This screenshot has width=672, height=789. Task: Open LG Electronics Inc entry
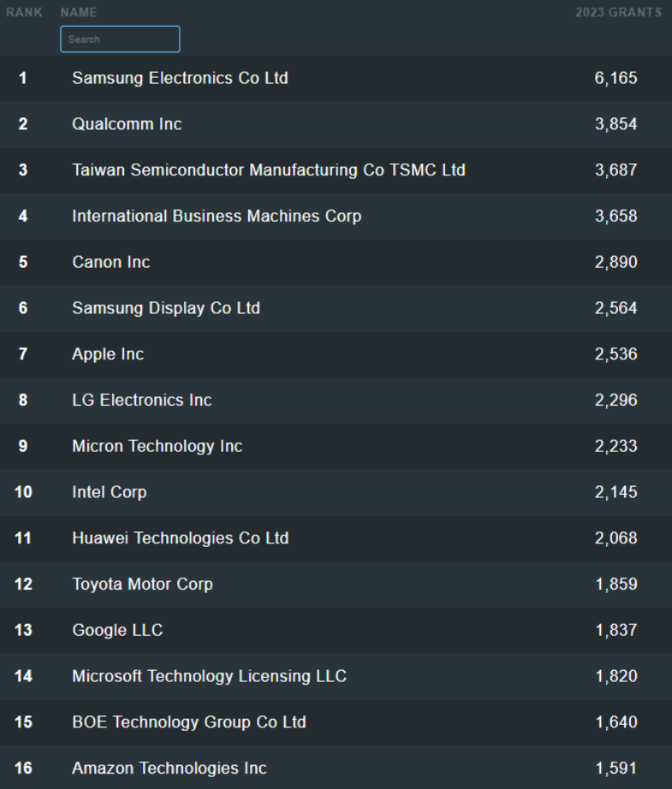tap(141, 400)
